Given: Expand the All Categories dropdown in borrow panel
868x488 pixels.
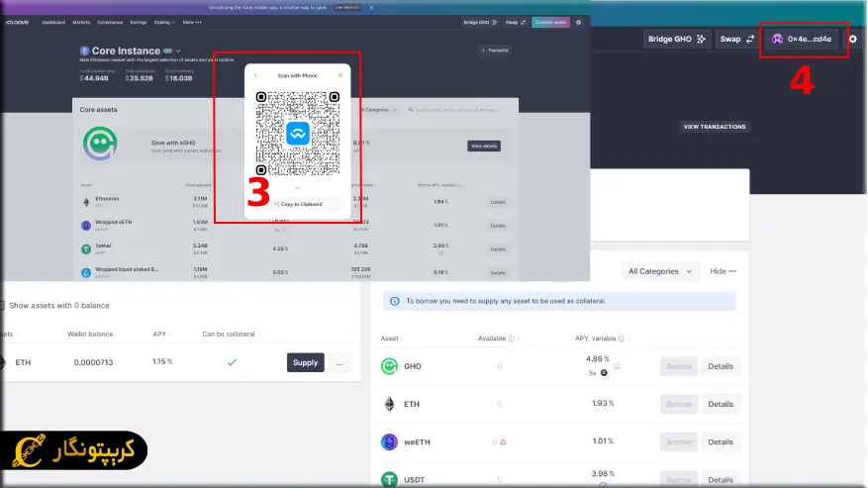Looking at the screenshot, I should pos(660,271).
